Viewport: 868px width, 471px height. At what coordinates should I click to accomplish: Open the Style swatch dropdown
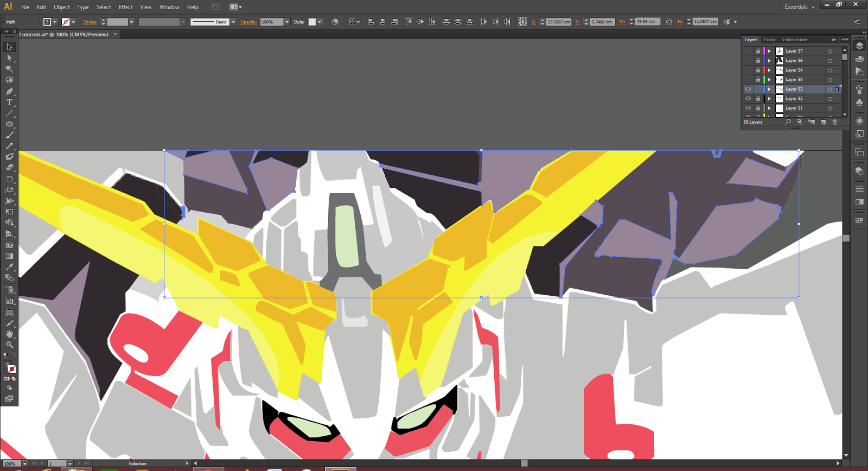click(x=320, y=22)
